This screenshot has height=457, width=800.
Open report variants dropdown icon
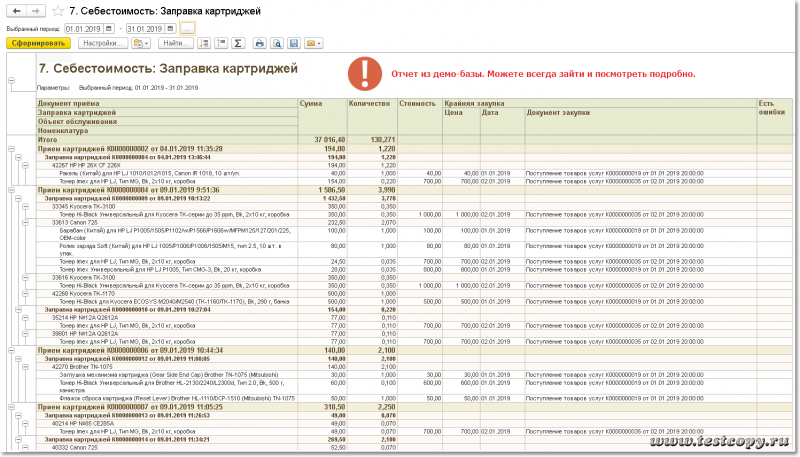click(140, 43)
